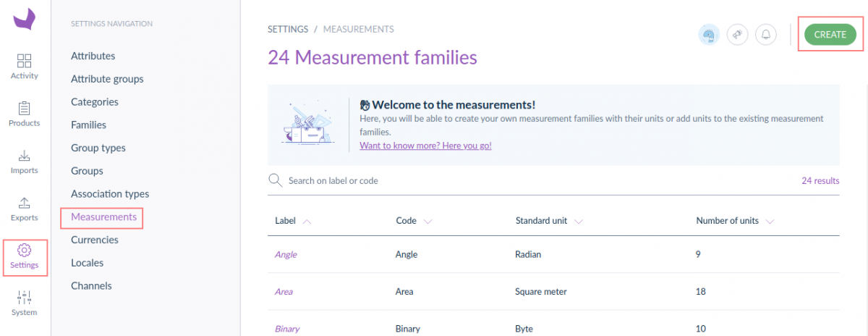Open the System sliders icon

[x=25, y=297]
